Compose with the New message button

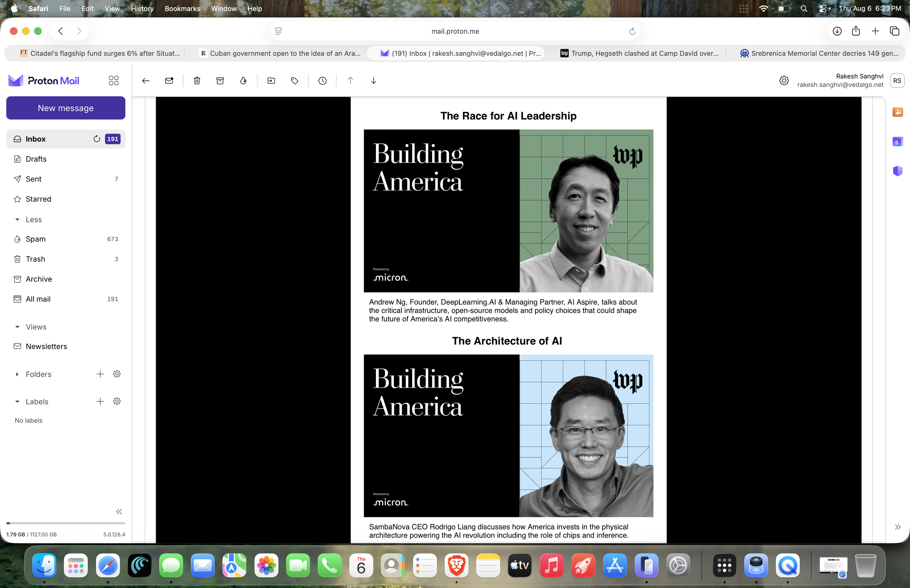[x=66, y=108]
